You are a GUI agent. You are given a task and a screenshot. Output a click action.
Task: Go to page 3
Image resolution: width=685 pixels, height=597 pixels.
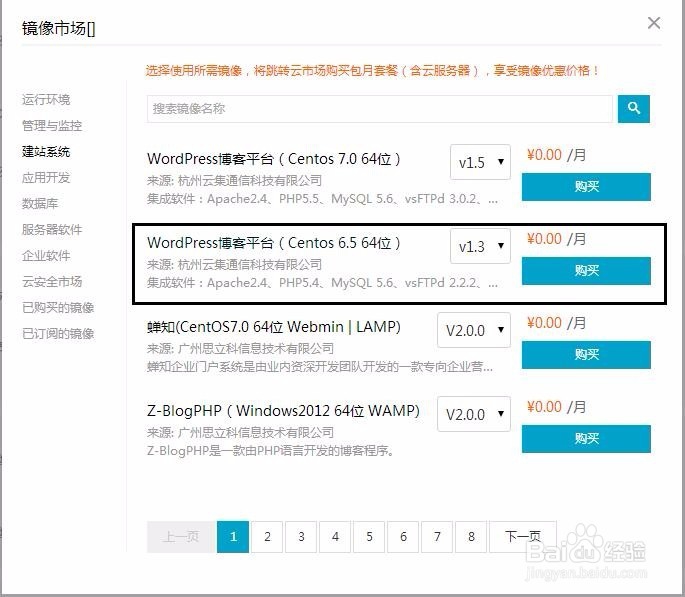click(x=301, y=537)
